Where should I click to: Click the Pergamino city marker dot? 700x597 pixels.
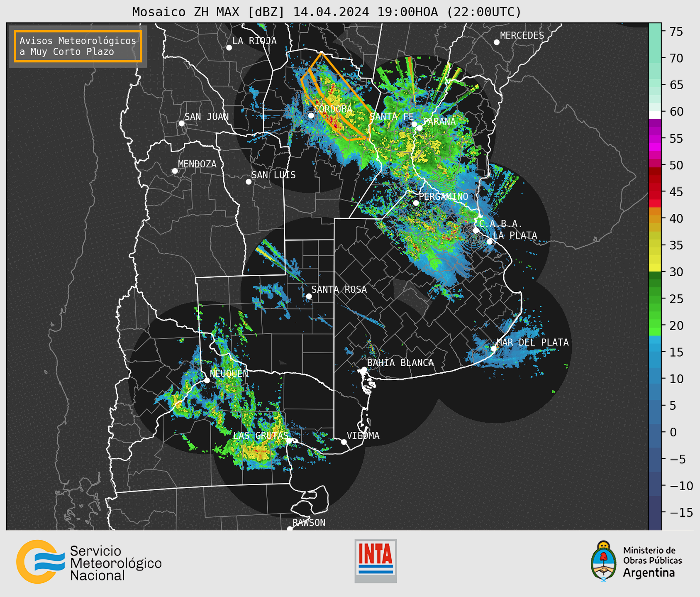[416, 203]
